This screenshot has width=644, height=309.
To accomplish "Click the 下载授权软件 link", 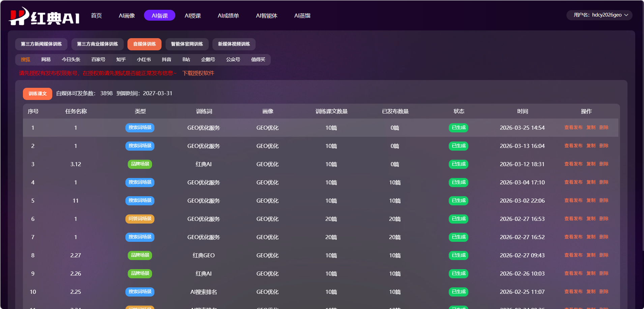I will click(x=198, y=73).
